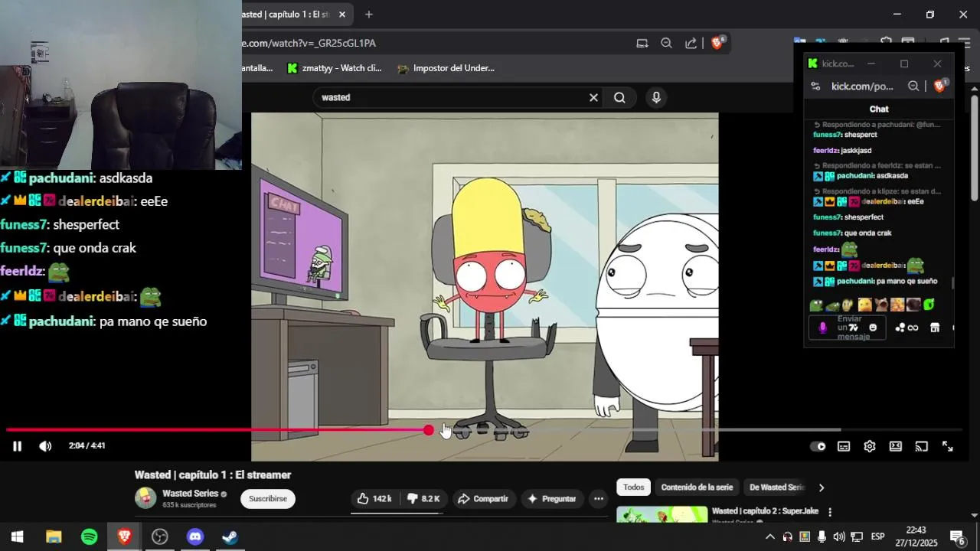
Task: Open the Kick chat shop icon
Action: coord(935,328)
